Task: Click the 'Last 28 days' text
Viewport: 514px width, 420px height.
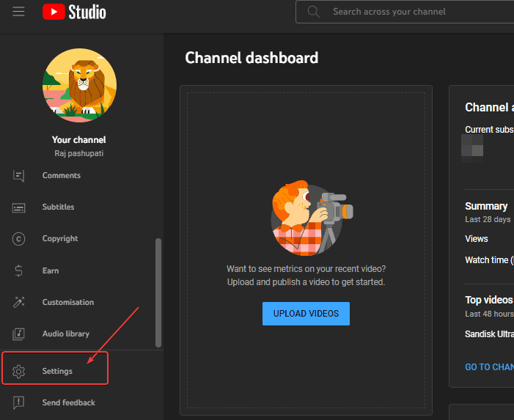Action: 488,219
